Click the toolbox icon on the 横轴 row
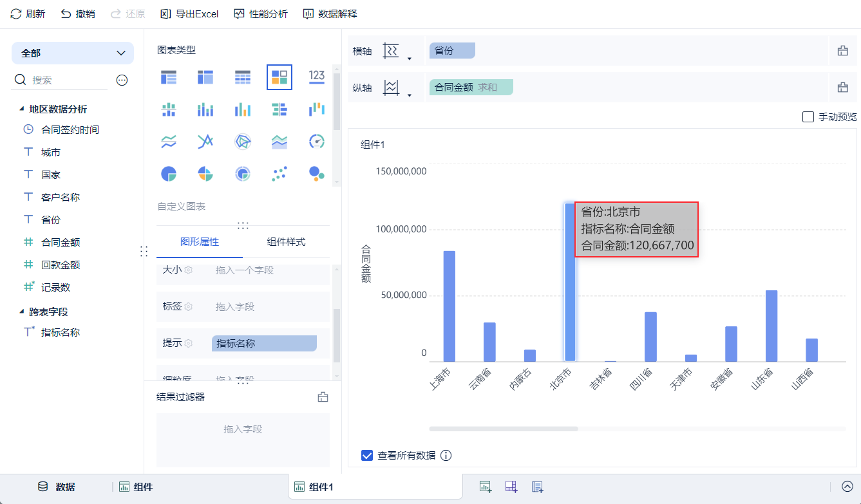The width and height of the screenshot is (861, 504). [842, 51]
